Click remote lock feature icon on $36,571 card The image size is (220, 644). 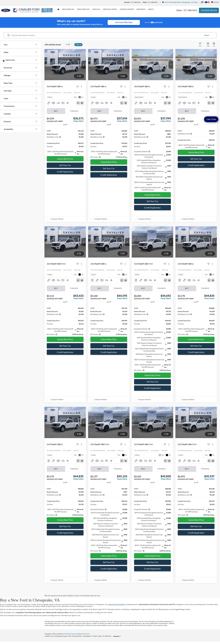pyautogui.click(x=49, y=103)
